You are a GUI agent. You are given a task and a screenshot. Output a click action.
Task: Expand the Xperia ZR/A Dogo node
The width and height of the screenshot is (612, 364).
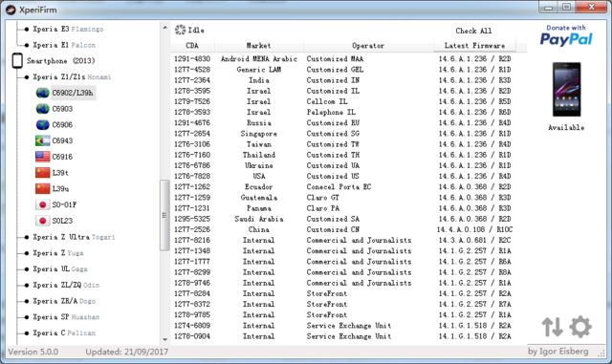[x=64, y=301]
